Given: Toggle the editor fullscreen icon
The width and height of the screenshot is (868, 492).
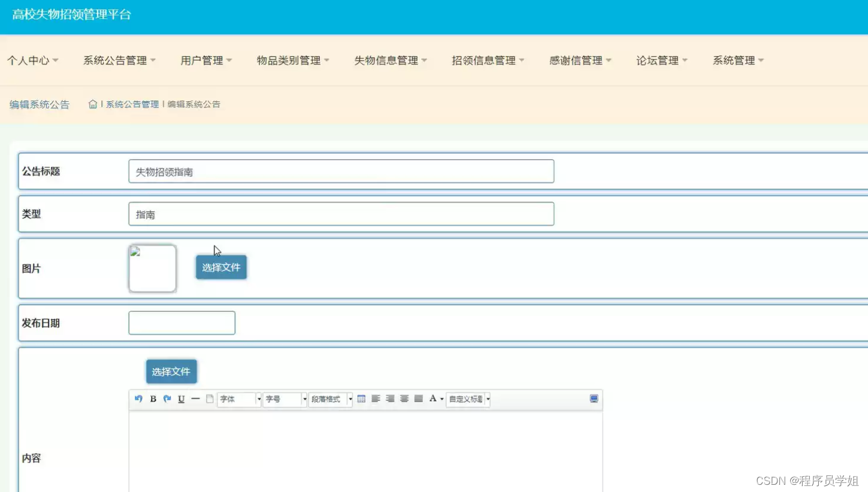Looking at the screenshot, I should click(x=594, y=399).
